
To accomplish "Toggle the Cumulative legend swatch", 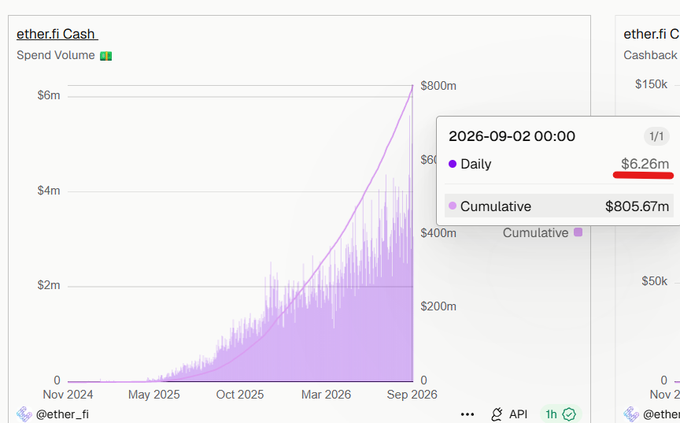I will (x=578, y=232).
